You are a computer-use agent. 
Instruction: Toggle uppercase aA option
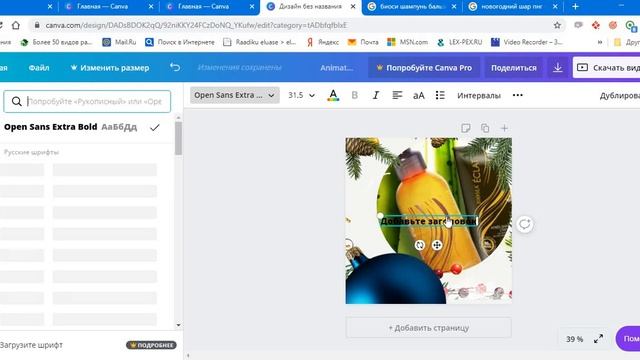point(418,95)
